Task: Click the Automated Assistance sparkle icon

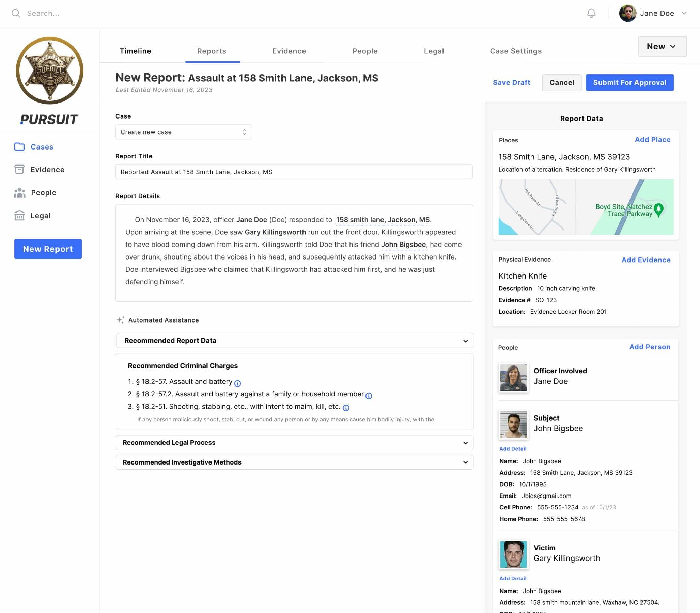Action: [x=121, y=320]
